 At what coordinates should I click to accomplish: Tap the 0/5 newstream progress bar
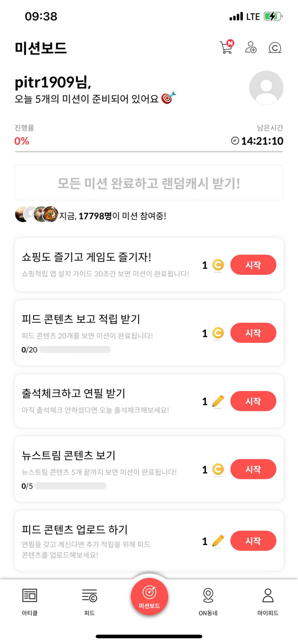click(70, 486)
